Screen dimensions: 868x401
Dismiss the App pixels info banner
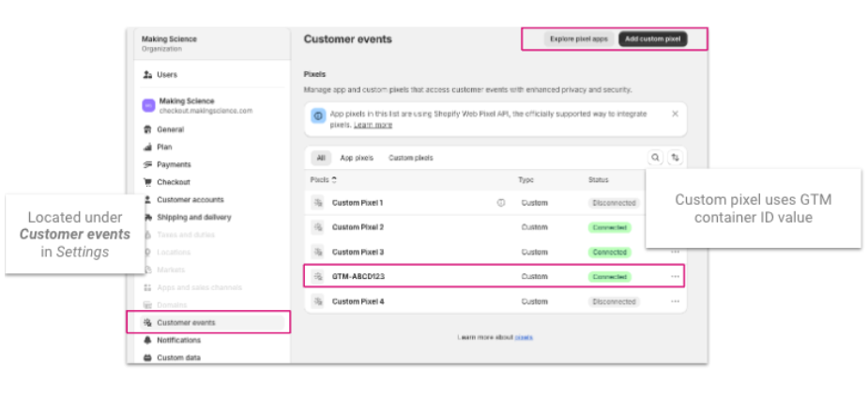675,114
